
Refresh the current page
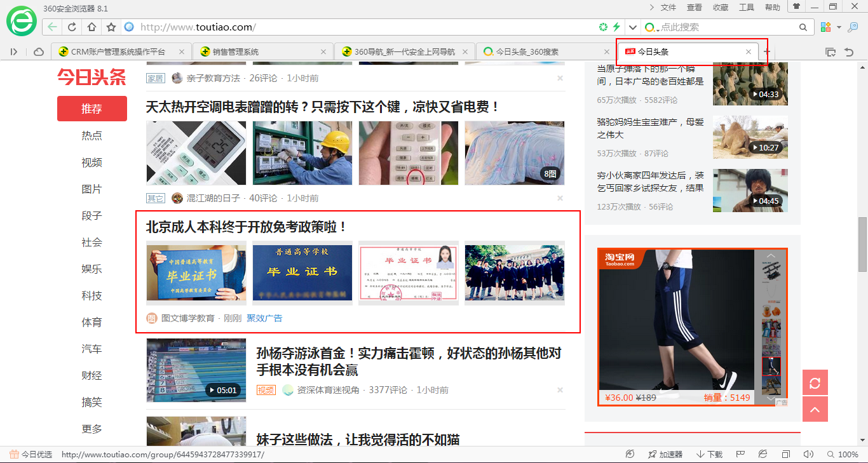pos(71,27)
